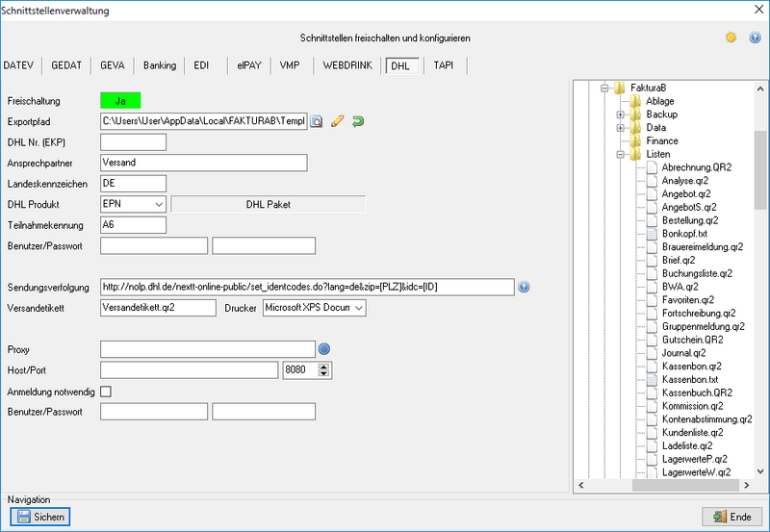Click the tree scroll-down arrow
Image resolution: width=770 pixels, height=532 pixels.
760,471
